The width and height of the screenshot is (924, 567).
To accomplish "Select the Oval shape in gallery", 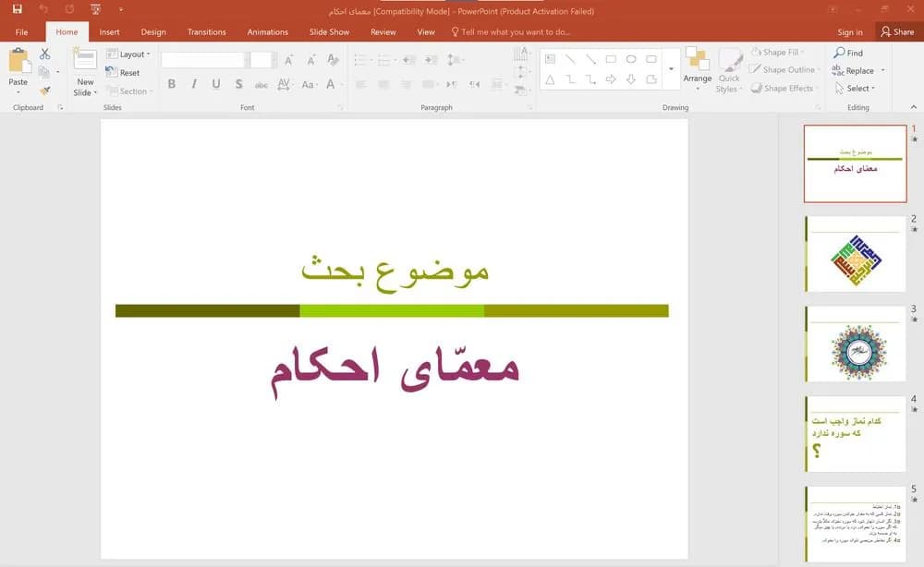I will click(631, 59).
